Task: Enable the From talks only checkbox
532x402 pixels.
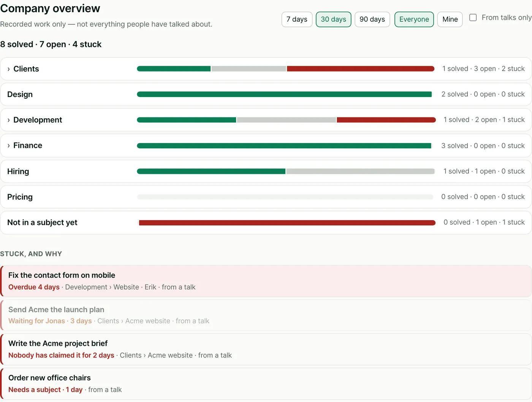Action: [x=473, y=17]
